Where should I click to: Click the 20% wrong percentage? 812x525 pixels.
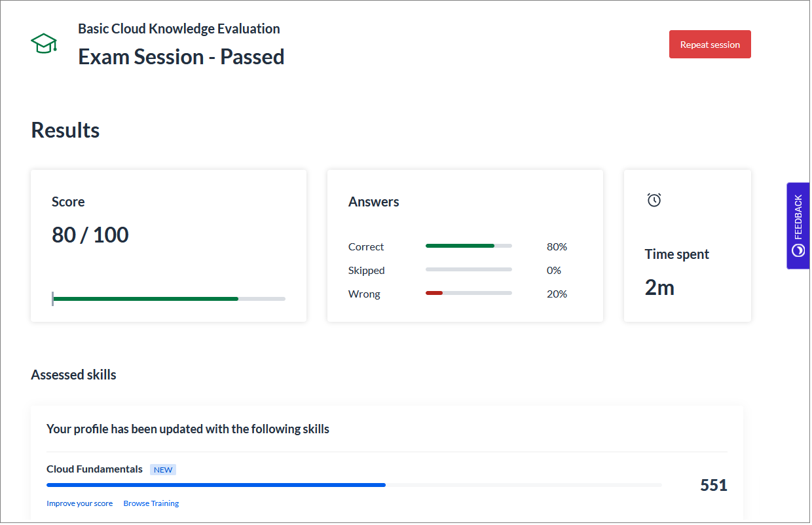pos(557,294)
